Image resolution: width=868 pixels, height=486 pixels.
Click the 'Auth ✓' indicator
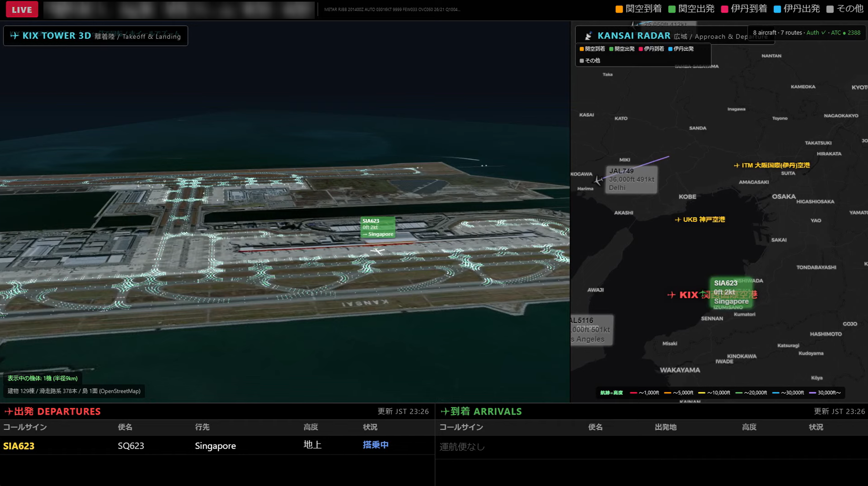tap(816, 33)
